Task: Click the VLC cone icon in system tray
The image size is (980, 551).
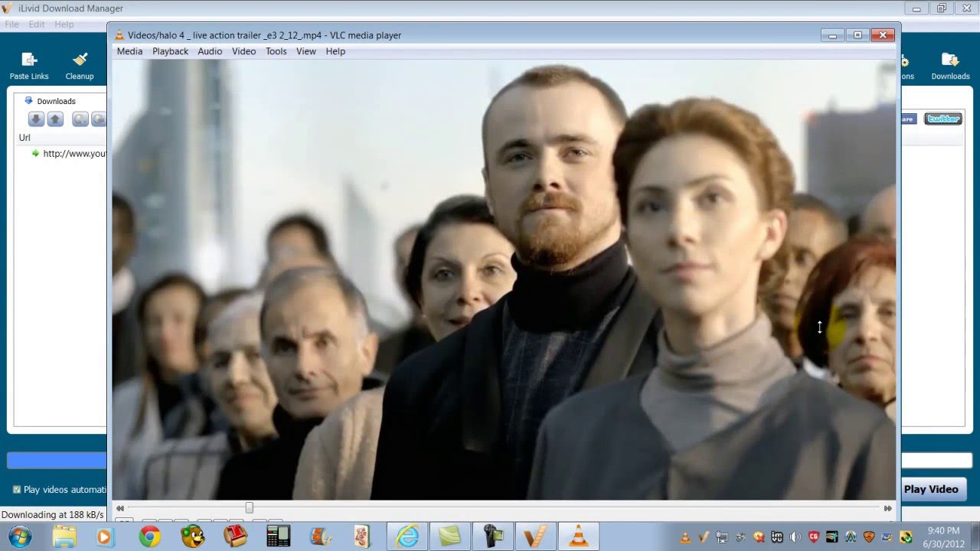Action: [x=685, y=536]
